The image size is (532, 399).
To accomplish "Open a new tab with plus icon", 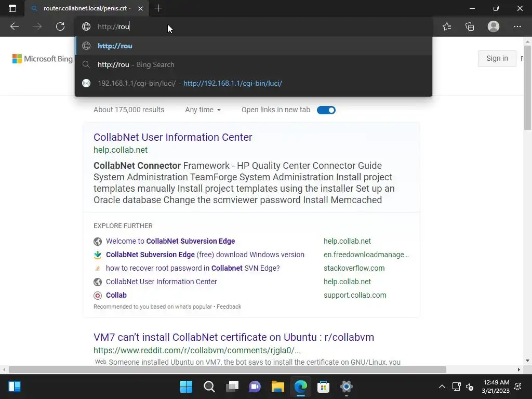I will (x=158, y=8).
